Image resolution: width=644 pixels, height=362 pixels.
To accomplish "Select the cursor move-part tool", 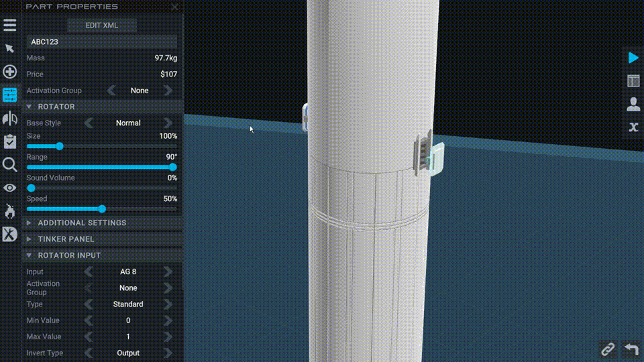I will tap(9, 48).
